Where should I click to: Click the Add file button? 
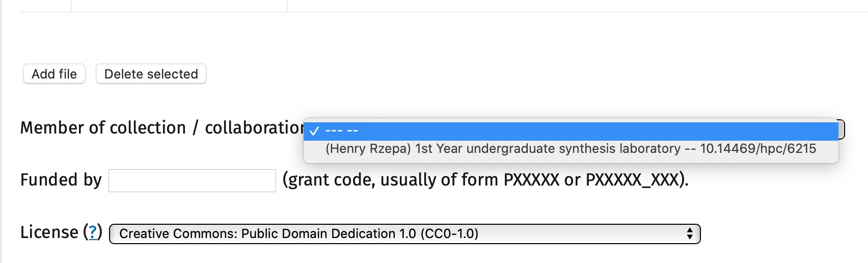pos(54,74)
